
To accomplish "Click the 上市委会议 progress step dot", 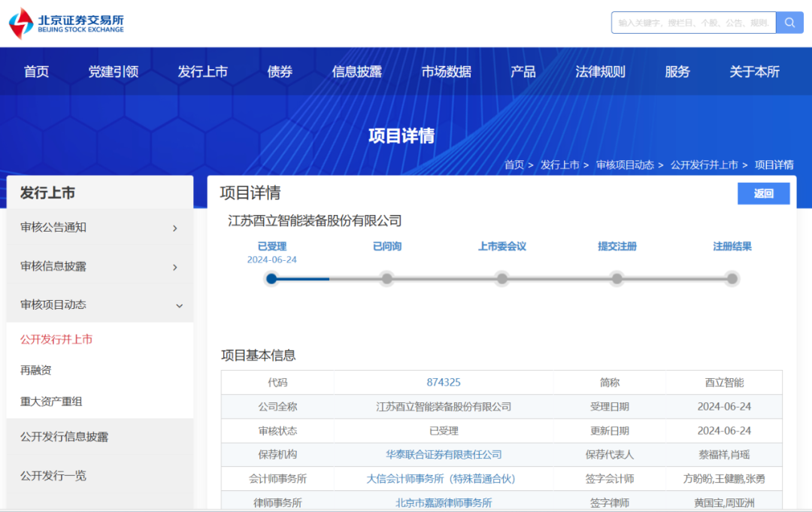I will [501, 278].
